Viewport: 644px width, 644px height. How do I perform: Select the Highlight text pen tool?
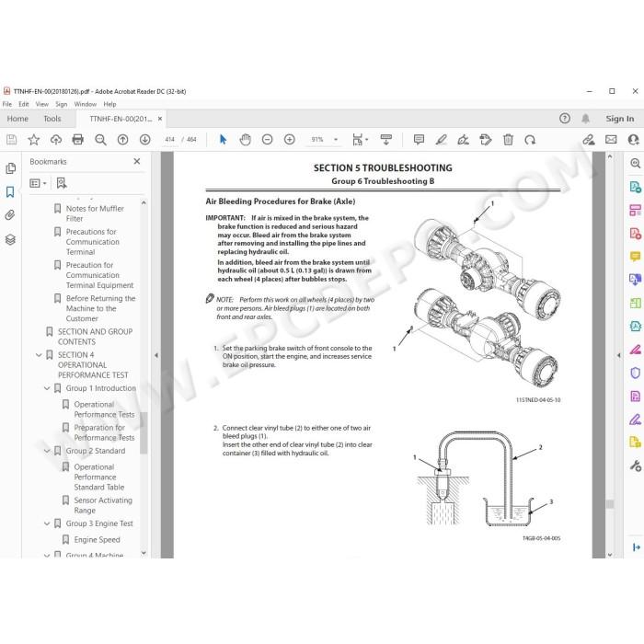(441, 140)
